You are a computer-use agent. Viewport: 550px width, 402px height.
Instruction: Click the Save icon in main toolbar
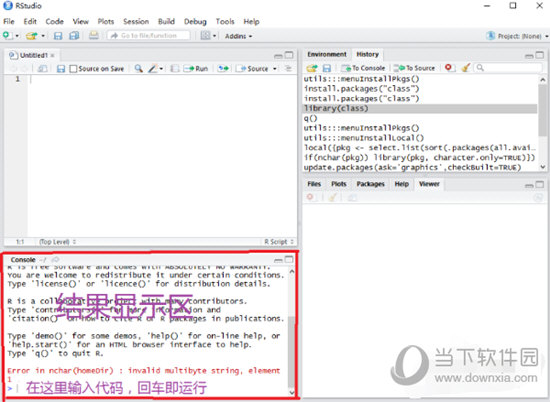click(58, 36)
